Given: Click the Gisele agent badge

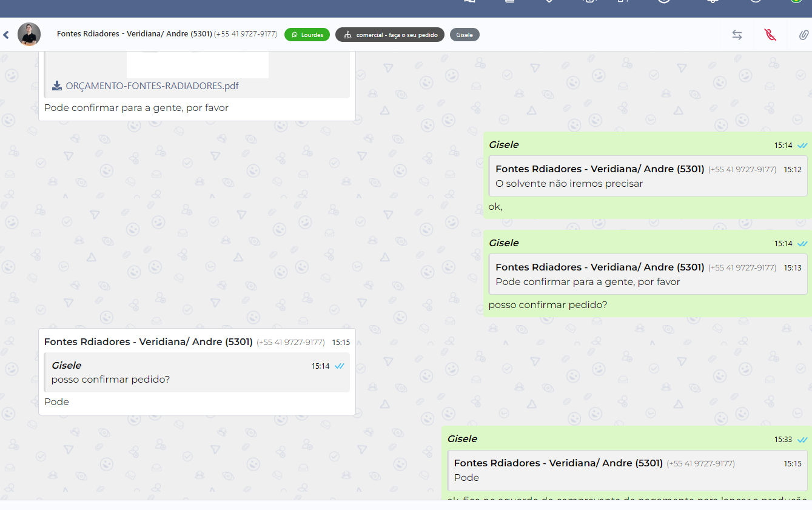Looking at the screenshot, I should tap(465, 35).
